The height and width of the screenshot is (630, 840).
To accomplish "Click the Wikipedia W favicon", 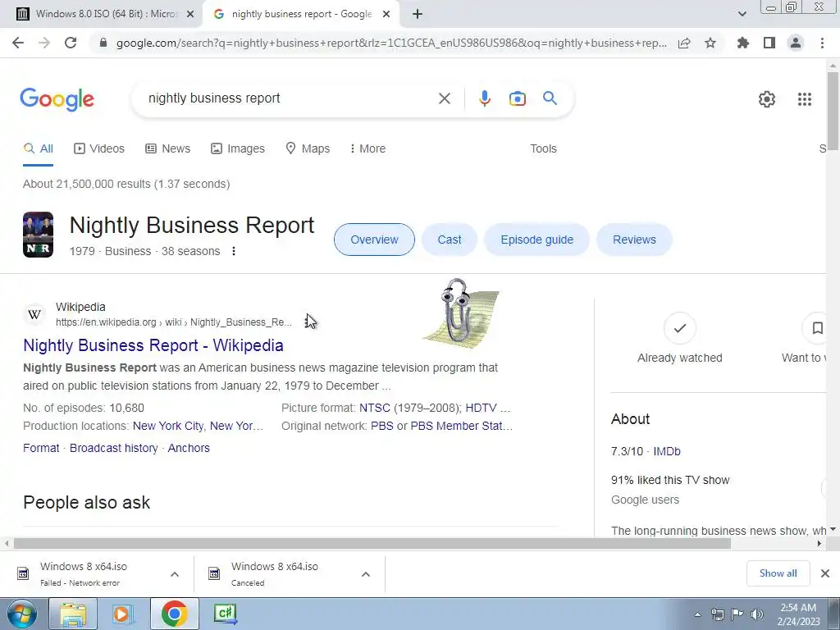I will (x=34, y=314).
